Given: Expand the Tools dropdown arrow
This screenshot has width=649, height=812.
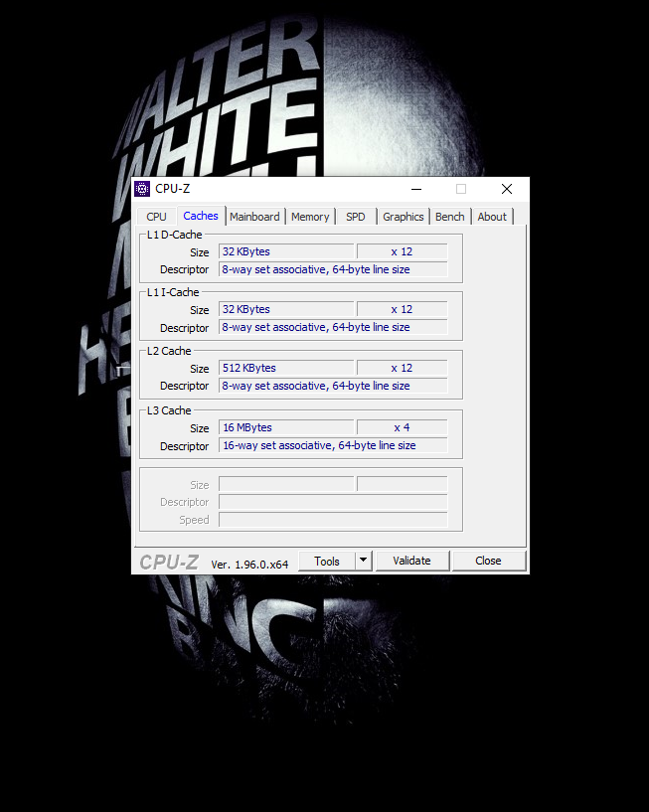Looking at the screenshot, I should tap(364, 561).
